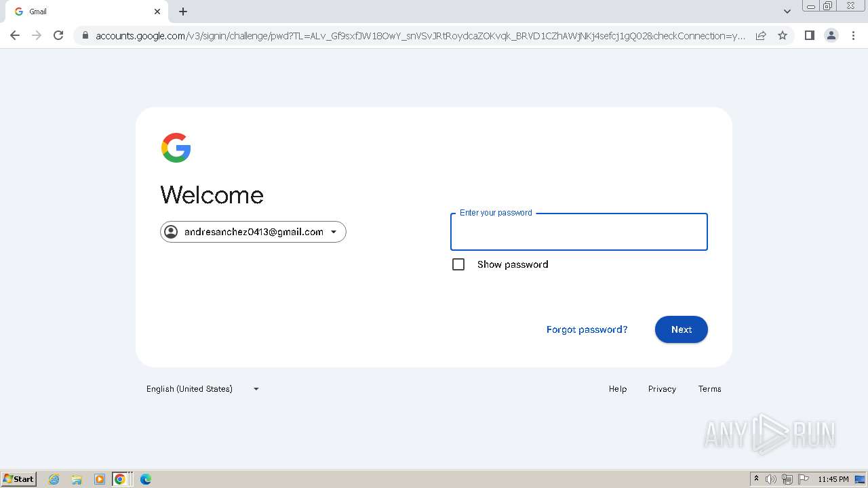Close the Gmail tab

click(157, 12)
